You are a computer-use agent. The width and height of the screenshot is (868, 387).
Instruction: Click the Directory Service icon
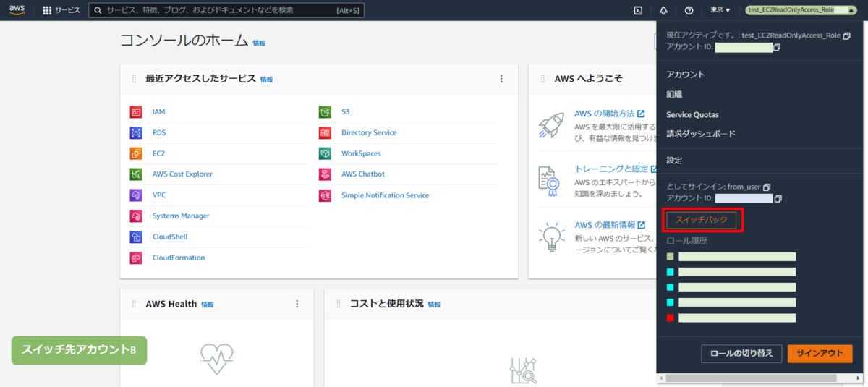tap(325, 133)
